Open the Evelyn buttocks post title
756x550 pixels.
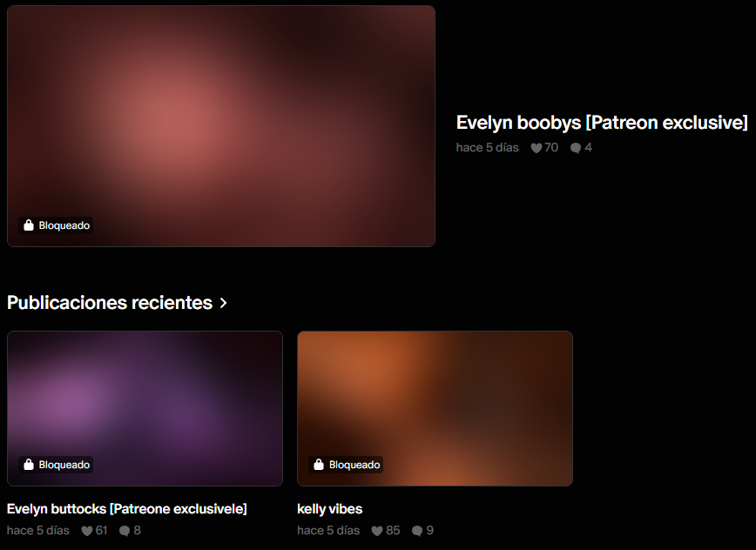pyautogui.click(x=127, y=508)
